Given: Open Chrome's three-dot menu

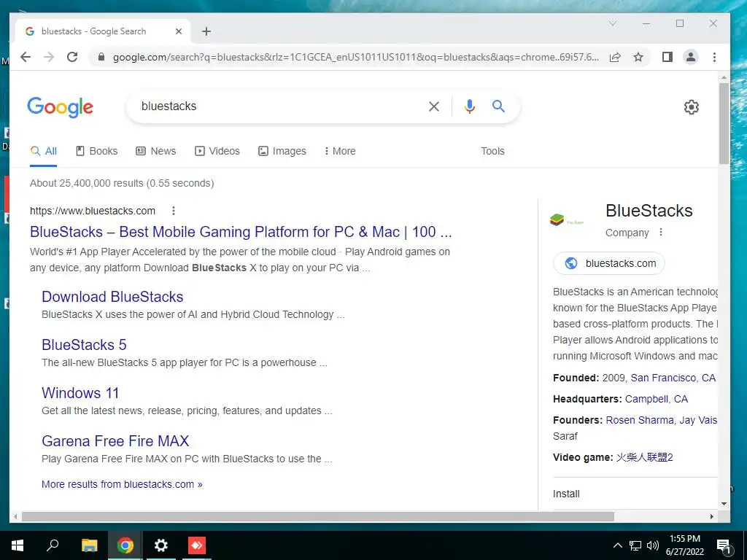Looking at the screenshot, I should [x=714, y=57].
